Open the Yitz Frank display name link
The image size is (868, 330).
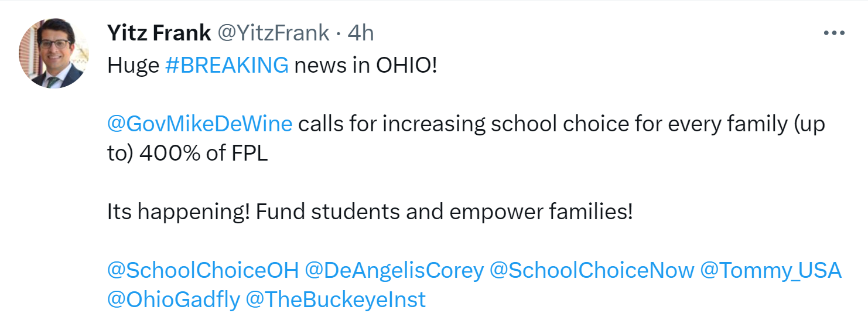pyautogui.click(x=159, y=33)
